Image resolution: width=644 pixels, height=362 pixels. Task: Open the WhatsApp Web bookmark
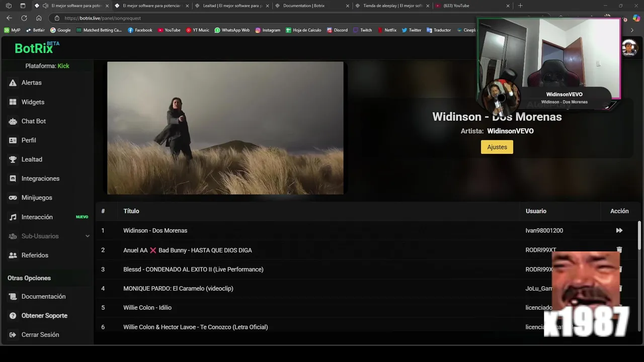tap(232, 30)
